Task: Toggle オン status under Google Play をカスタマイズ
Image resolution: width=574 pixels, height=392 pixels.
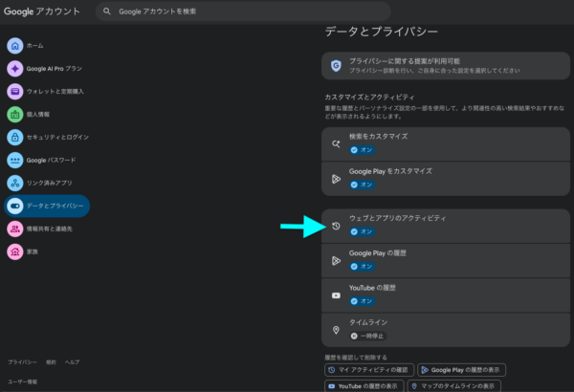Action: click(362, 185)
